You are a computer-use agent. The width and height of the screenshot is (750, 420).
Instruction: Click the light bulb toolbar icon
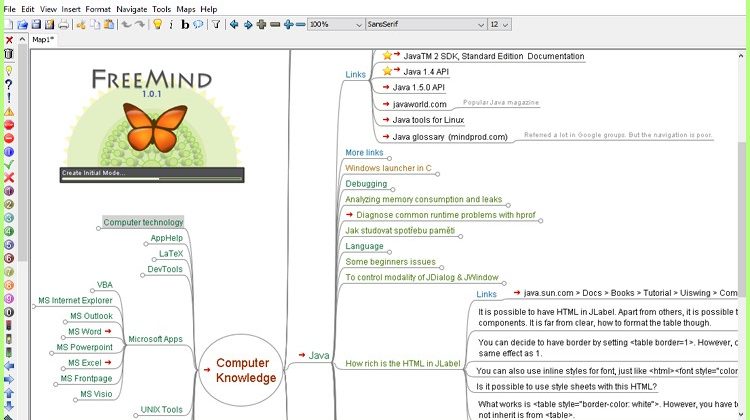(x=157, y=24)
